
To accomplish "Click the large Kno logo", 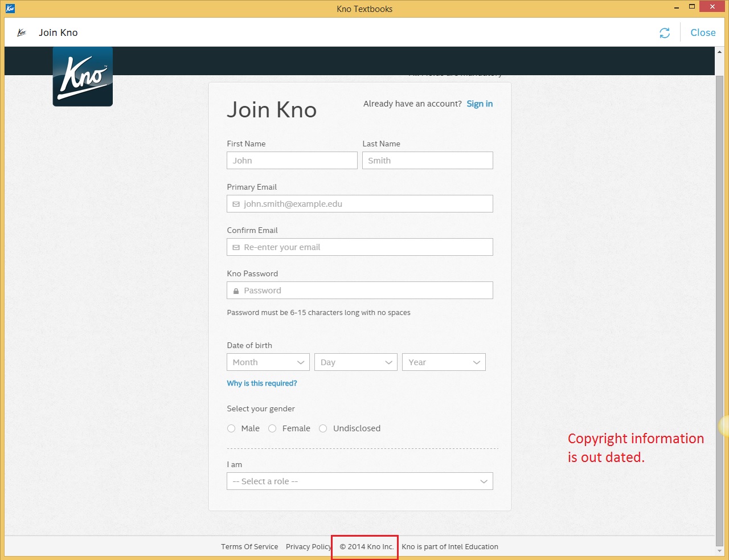I will tap(83, 76).
